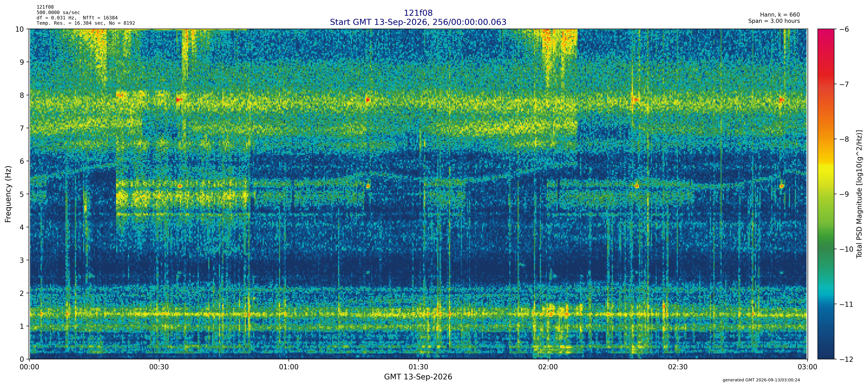
Task: Click the 'Frequency (Hz)' y-axis label
Action: point(8,194)
